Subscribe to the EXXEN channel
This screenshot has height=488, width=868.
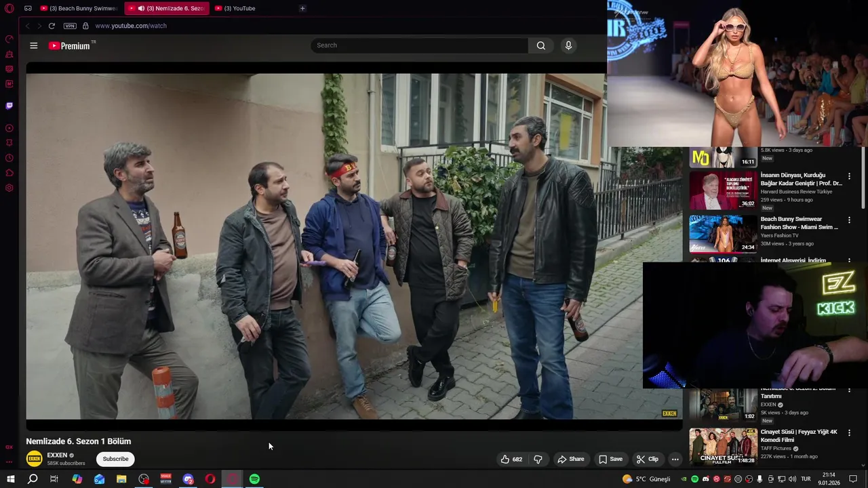click(x=115, y=459)
